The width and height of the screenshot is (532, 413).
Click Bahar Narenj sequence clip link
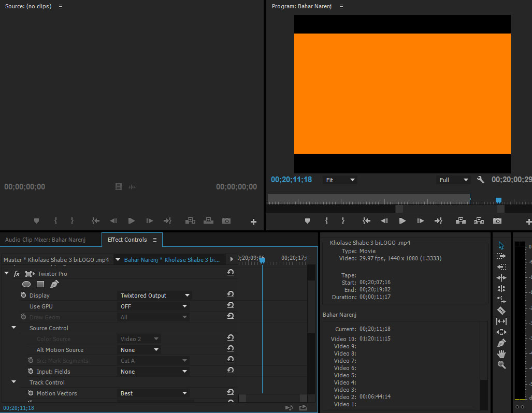[171, 260]
